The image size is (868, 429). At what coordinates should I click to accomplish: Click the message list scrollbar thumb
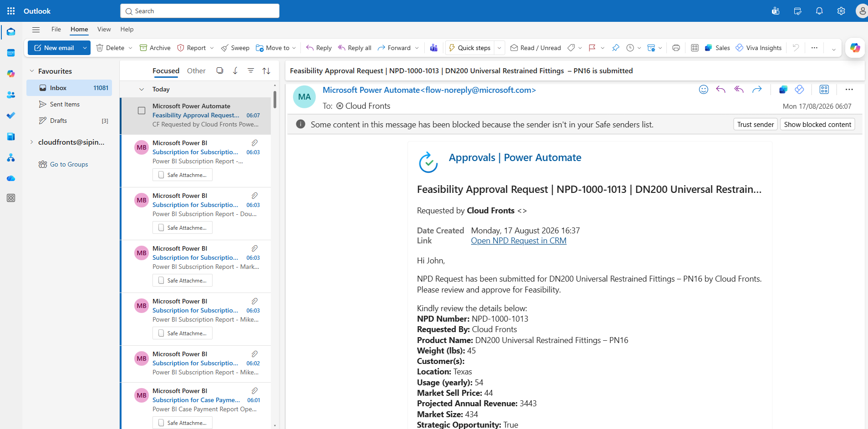coord(275,99)
